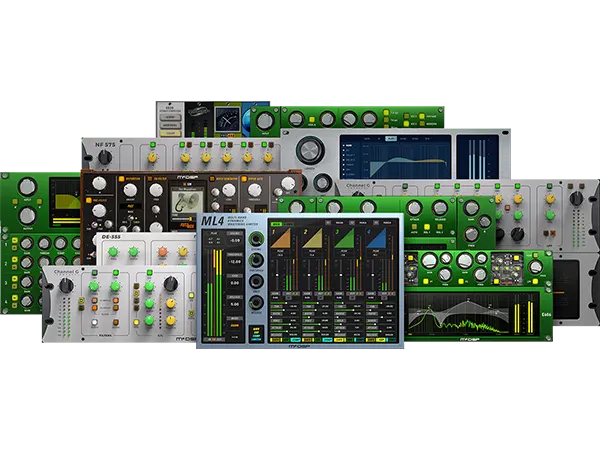Toggle first green LED button on NF 575

pos(153,145)
